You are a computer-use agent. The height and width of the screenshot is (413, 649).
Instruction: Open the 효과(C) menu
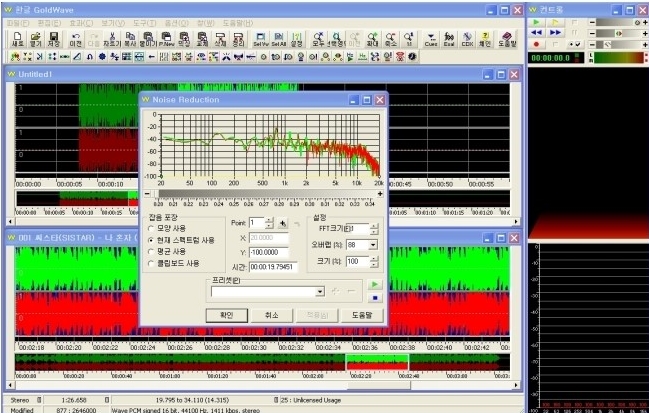point(81,23)
